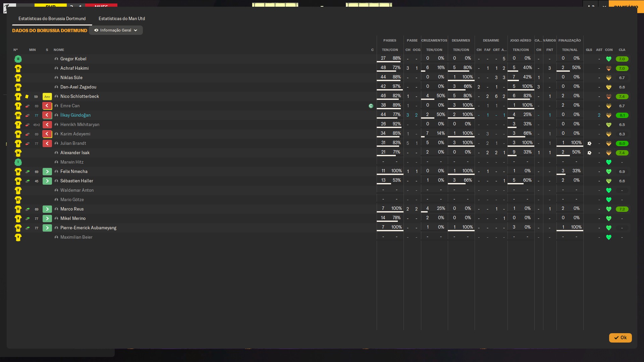The height and width of the screenshot is (362, 644).
Task: Click İlkay Gündoğan's 8.1 rating badge
Action: (x=622, y=115)
